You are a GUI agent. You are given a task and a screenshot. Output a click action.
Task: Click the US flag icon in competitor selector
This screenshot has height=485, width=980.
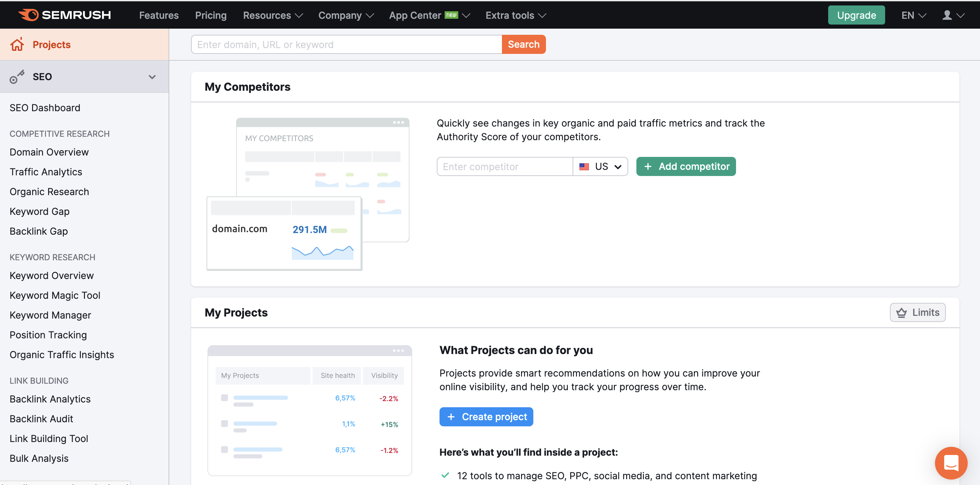point(584,166)
